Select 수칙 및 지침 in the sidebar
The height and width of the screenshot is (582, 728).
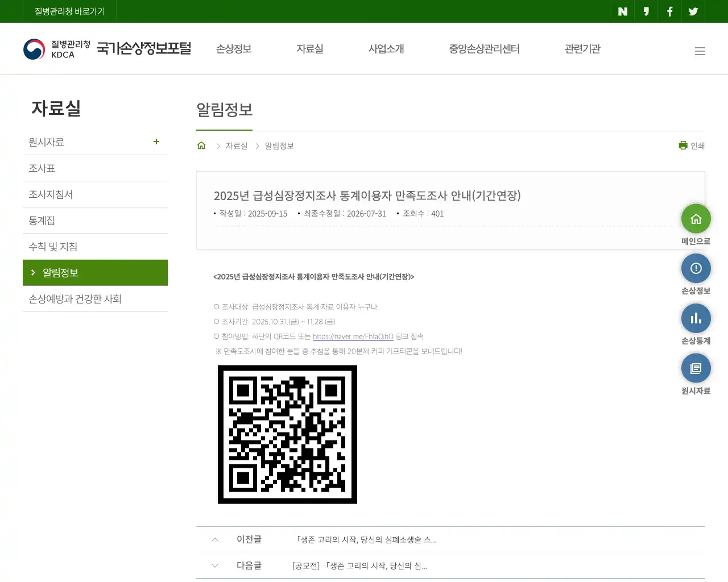point(95,247)
